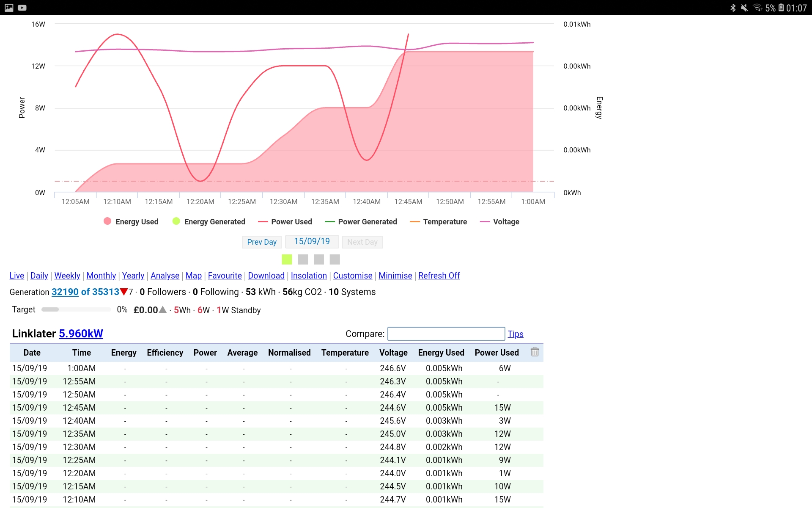Tap the battery icon in status bar

click(781, 8)
